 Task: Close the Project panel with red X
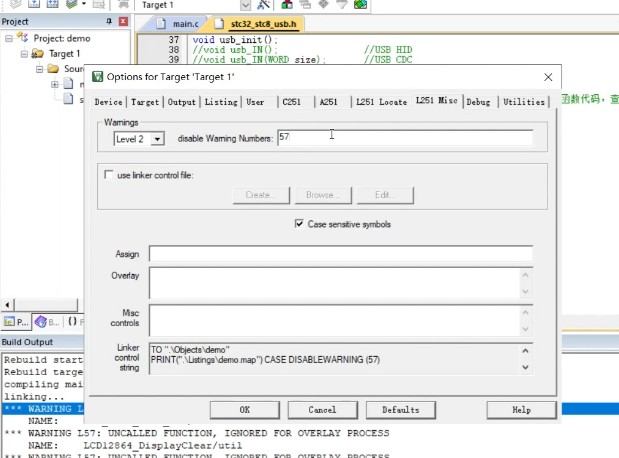click(122, 21)
